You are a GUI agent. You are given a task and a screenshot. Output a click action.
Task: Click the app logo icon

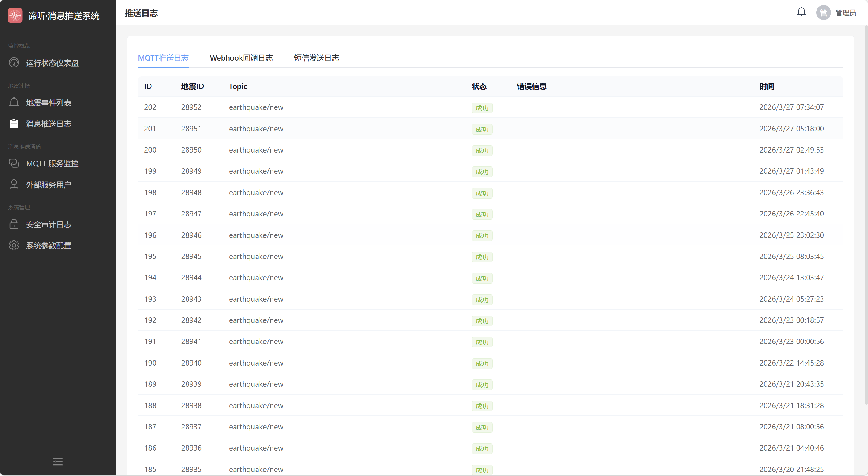tap(15, 15)
